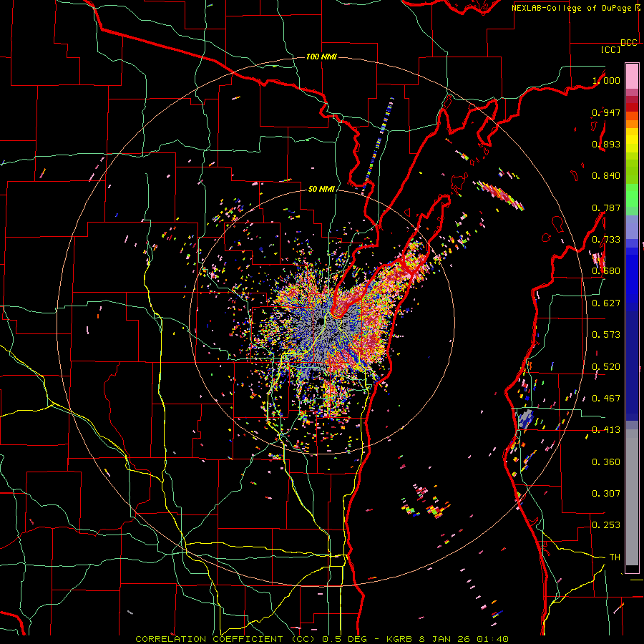Click the [CC] legend title
The image size is (644, 644).
pyautogui.click(x=611, y=49)
